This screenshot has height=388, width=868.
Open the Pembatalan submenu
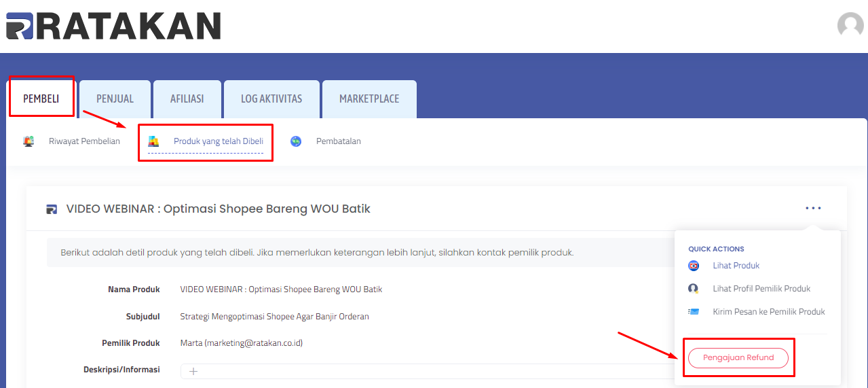[x=339, y=141]
